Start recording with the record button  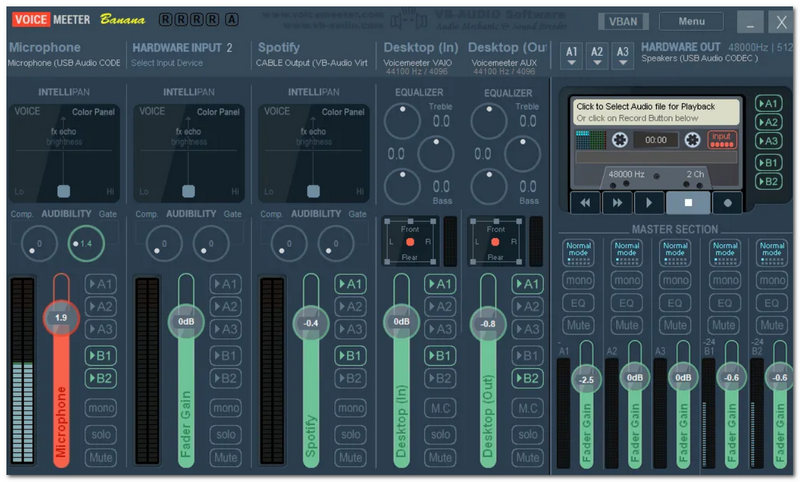click(x=728, y=203)
